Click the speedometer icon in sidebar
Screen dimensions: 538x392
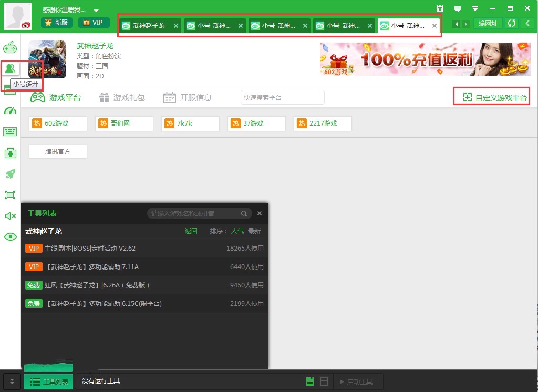(10, 111)
